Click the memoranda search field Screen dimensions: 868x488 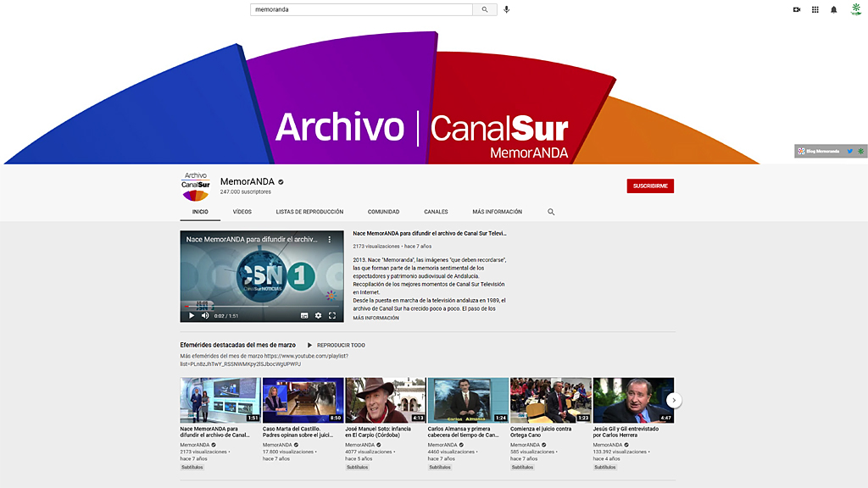361,9
